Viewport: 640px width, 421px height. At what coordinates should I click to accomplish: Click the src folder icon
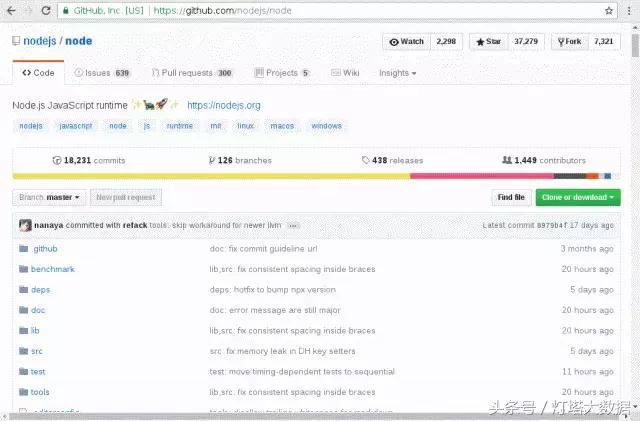point(24,351)
